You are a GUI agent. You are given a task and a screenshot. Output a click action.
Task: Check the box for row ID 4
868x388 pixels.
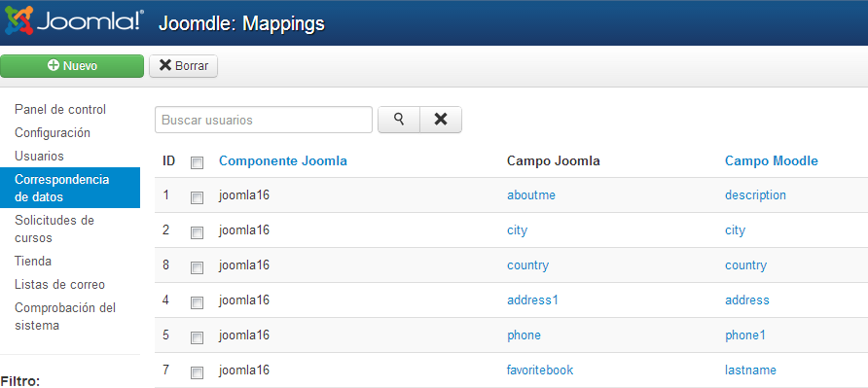(x=198, y=302)
